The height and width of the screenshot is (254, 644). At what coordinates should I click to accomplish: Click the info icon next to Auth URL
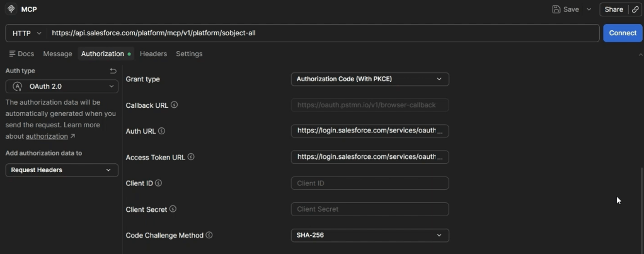click(161, 131)
